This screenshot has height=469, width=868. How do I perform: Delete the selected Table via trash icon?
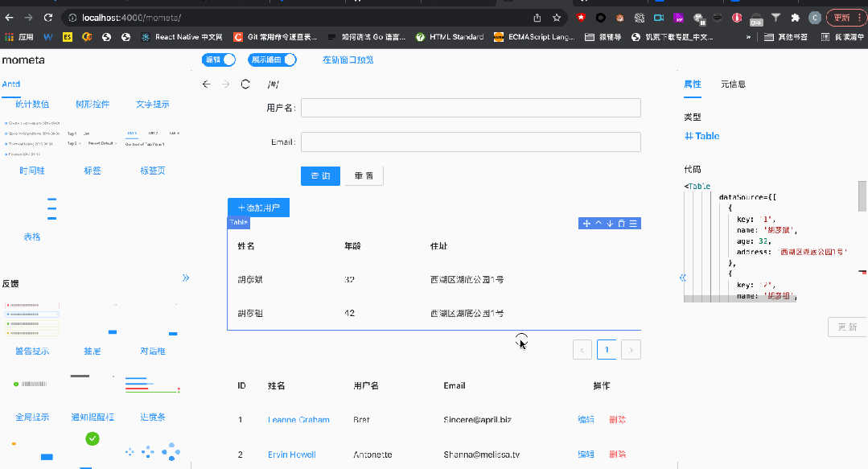[622, 223]
